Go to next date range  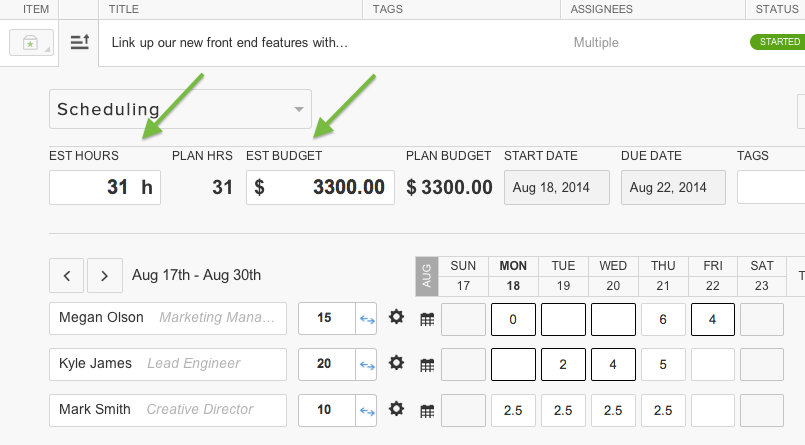coord(104,274)
